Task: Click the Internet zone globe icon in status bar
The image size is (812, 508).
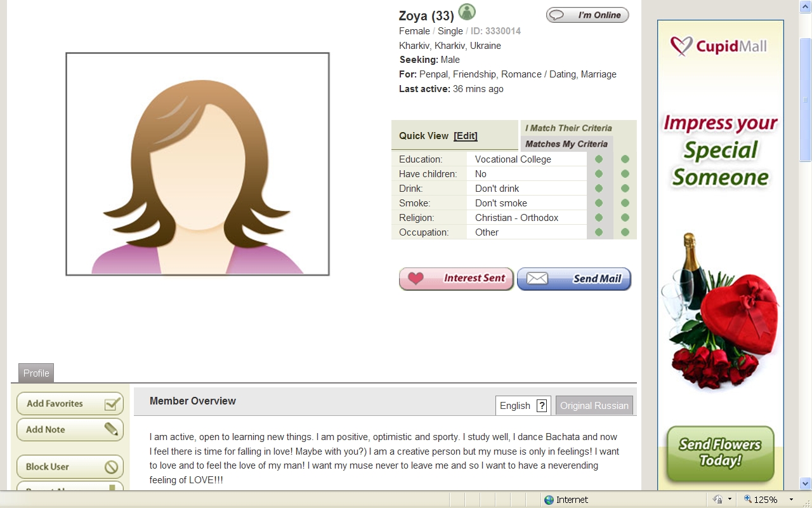Action: pos(549,500)
